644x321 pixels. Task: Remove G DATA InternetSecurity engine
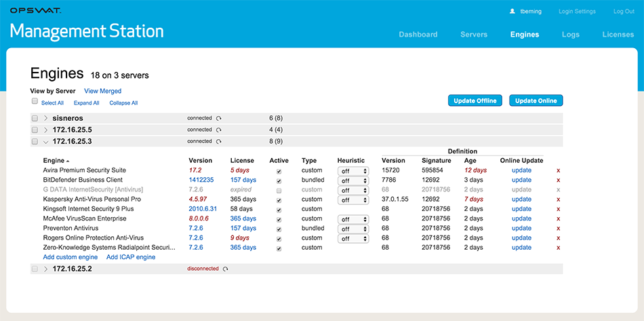(x=558, y=190)
